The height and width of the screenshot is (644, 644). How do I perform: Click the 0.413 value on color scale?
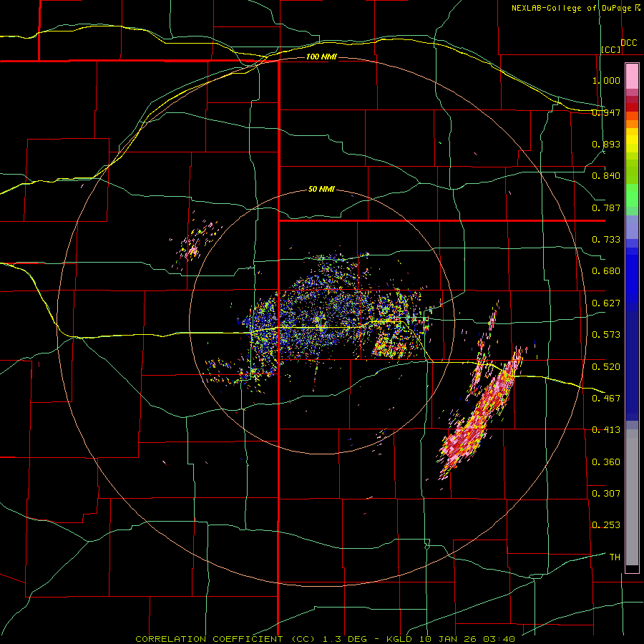tap(606, 430)
